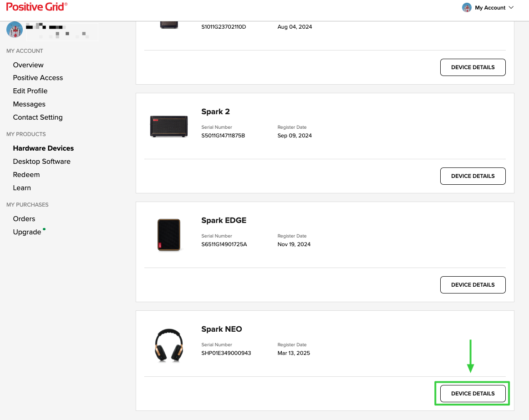View Orders under My Purchases

[x=24, y=218]
